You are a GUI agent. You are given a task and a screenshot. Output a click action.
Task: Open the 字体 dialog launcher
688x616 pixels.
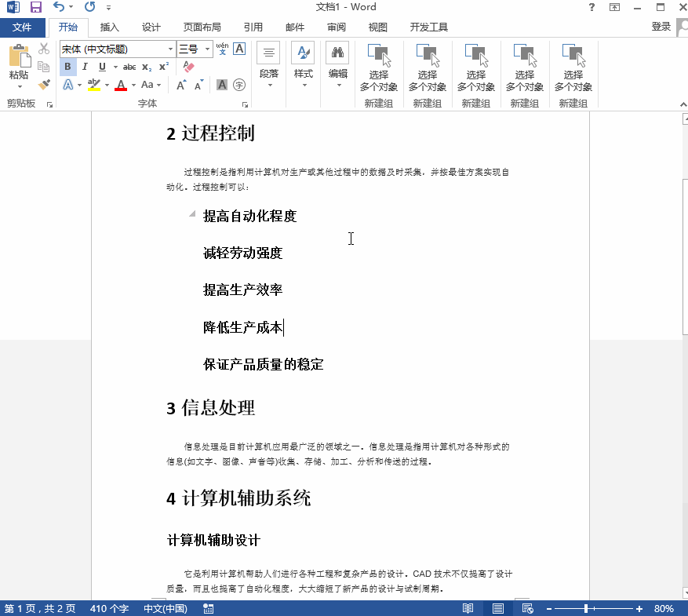[x=245, y=105]
